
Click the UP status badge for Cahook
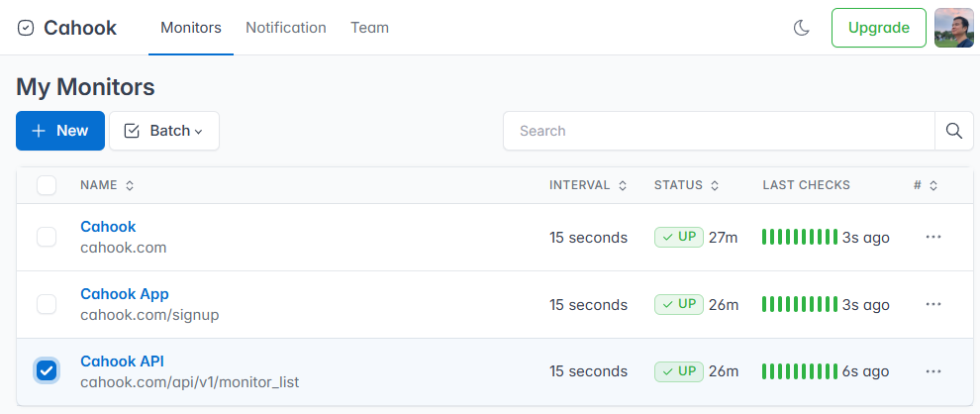(679, 237)
